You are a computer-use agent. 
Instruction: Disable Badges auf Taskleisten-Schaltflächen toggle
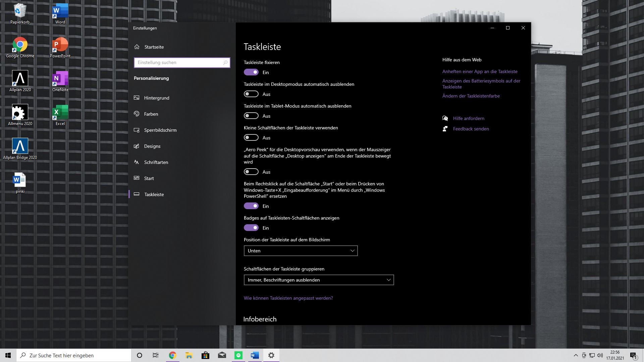pyautogui.click(x=251, y=228)
